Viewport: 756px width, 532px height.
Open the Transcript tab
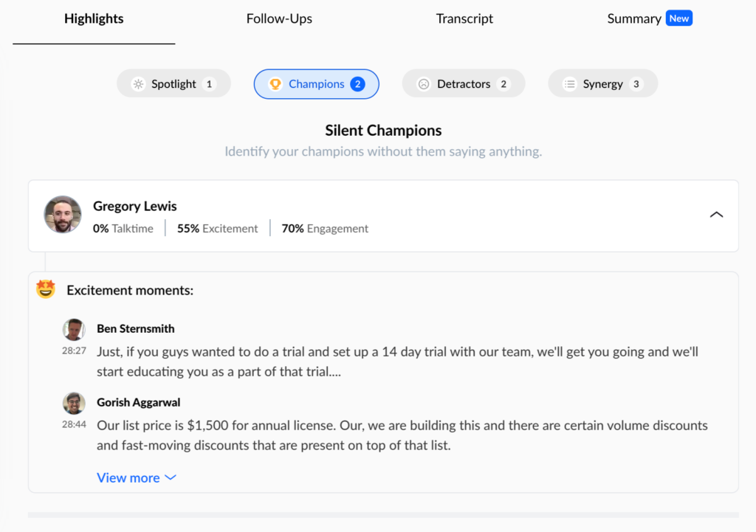pos(464,18)
